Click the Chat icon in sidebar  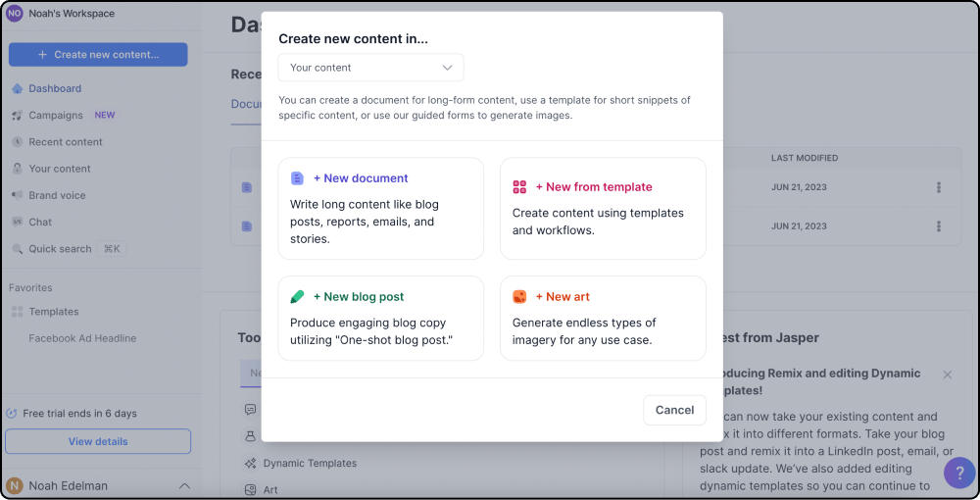pos(18,222)
